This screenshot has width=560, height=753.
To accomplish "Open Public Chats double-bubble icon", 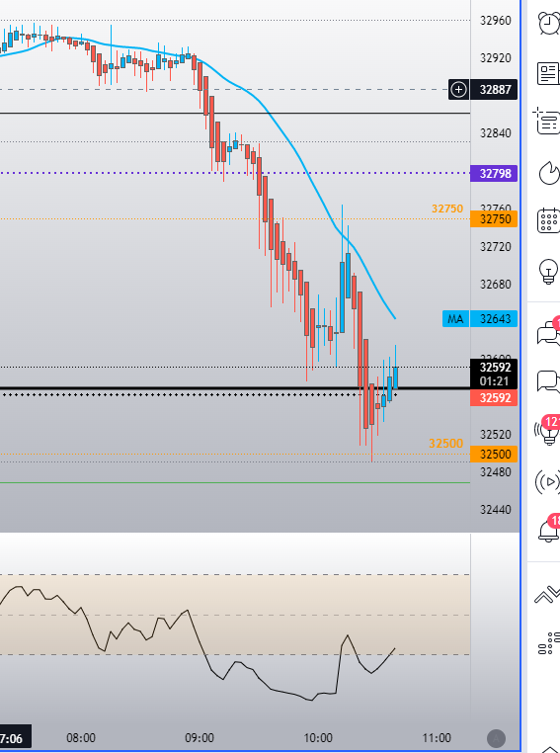I will coord(549,331).
